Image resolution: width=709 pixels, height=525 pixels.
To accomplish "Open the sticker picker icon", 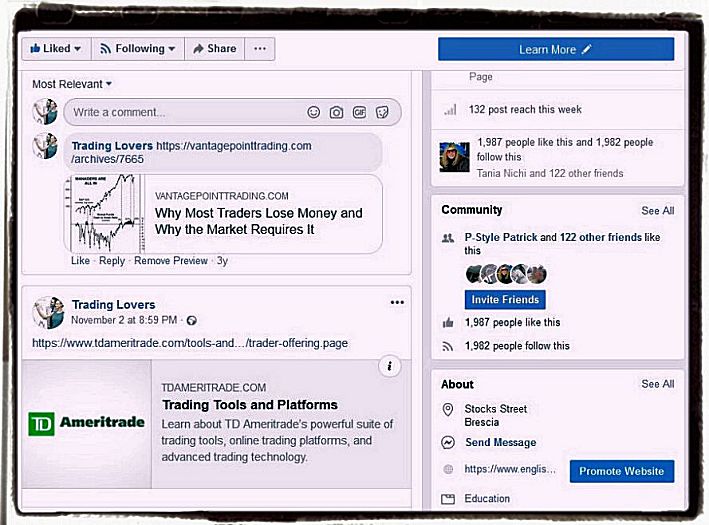I will (x=382, y=112).
